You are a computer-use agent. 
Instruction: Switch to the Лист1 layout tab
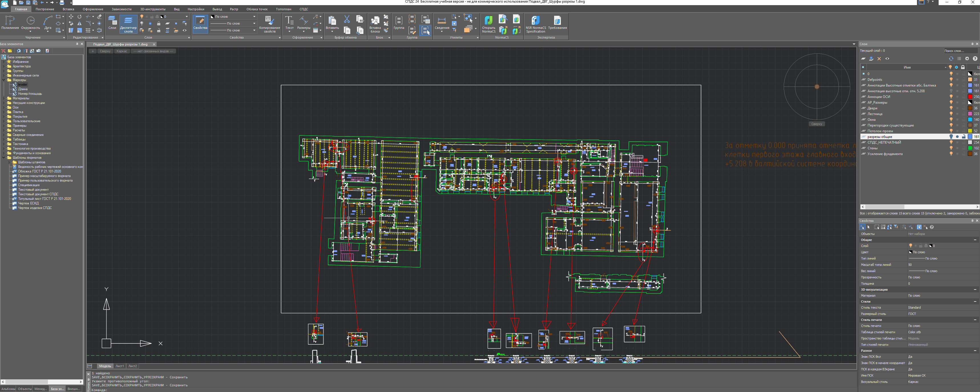point(120,366)
